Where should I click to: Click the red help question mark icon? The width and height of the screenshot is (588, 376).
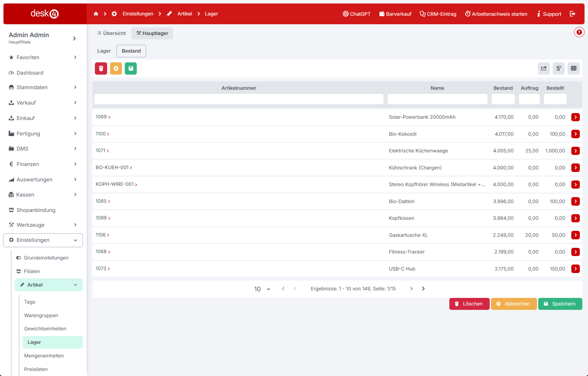coord(579,32)
